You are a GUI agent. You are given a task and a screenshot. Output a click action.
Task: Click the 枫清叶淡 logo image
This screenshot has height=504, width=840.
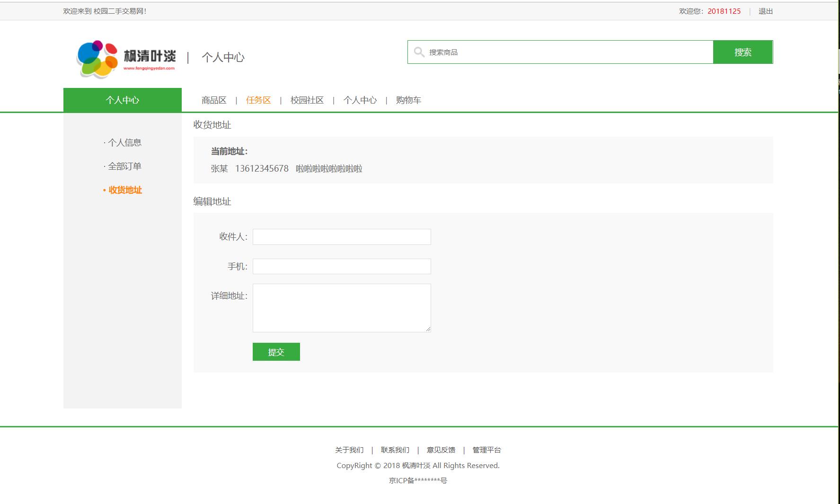(126, 59)
